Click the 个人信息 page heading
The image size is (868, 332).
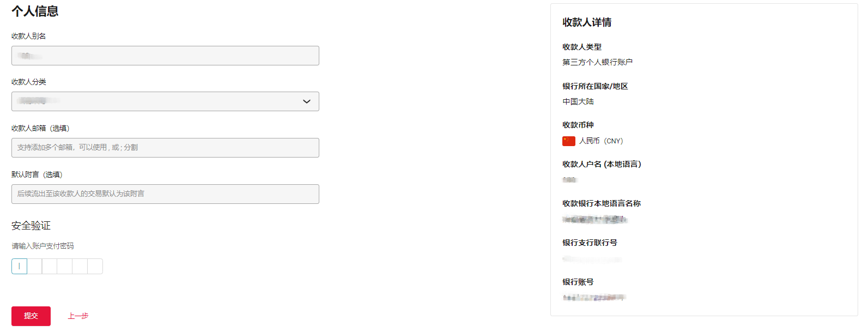[35, 11]
